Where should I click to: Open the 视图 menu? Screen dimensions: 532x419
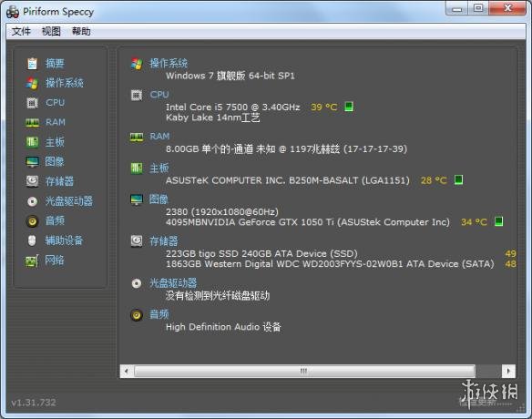51,31
